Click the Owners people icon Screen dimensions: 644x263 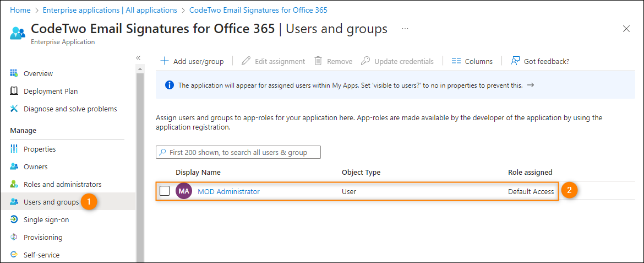point(14,167)
